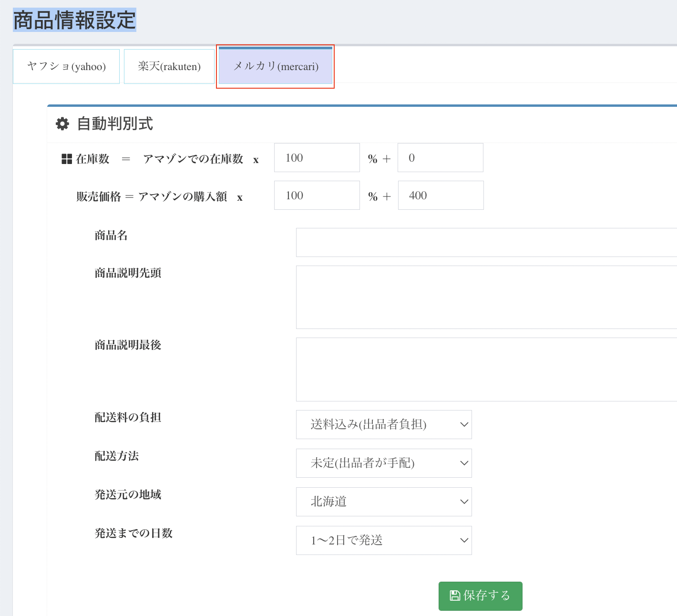Click the highlighted 商品情報設定 page heading
677x616 pixels.
point(74,20)
